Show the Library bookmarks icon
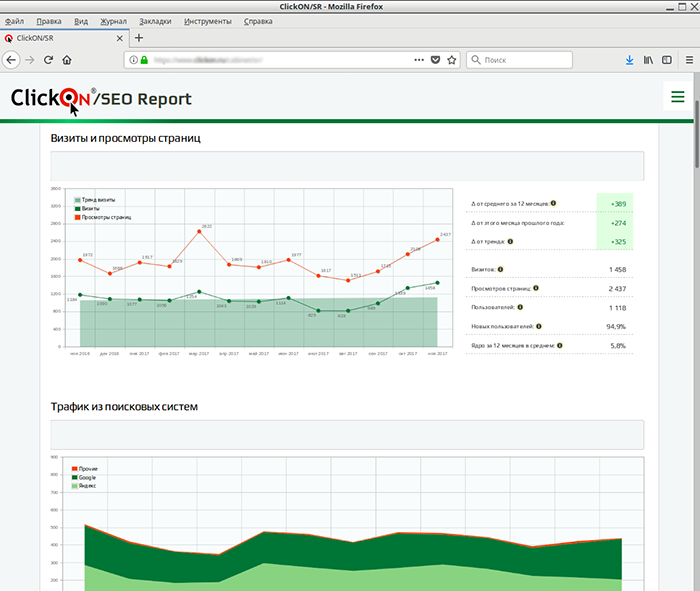The image size is (700, 591). (x=648, y=60)
